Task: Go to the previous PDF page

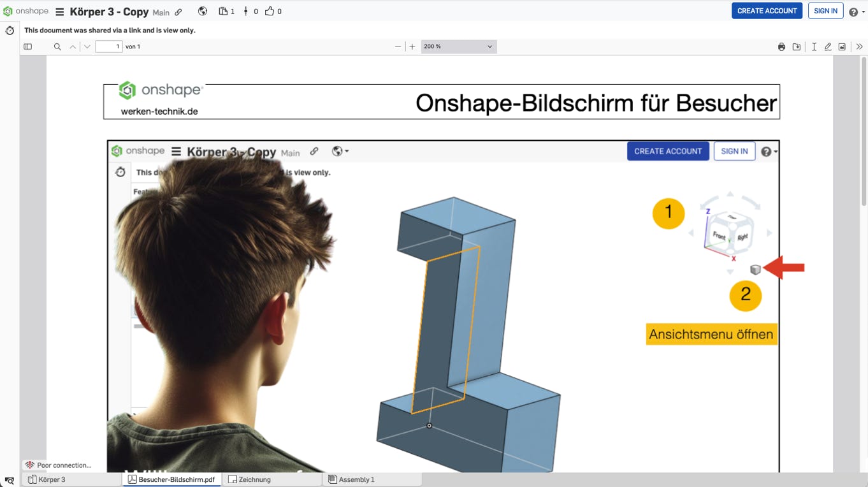Action: [x=73, y=47]
